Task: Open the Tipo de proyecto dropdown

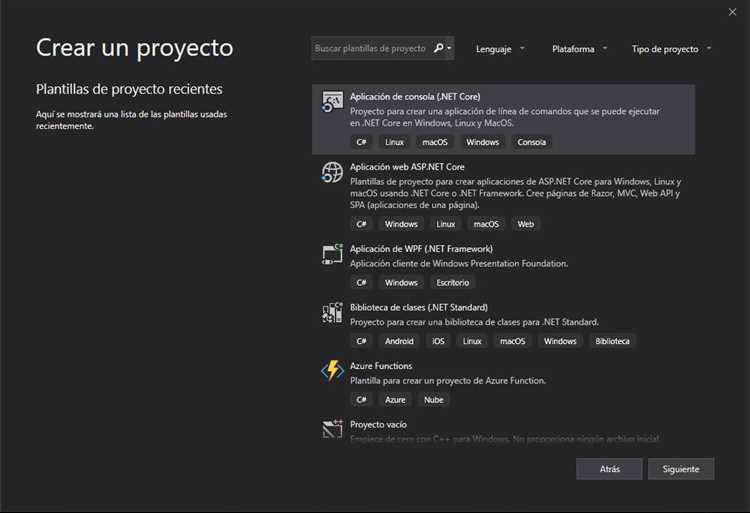Action: (671, 49)
